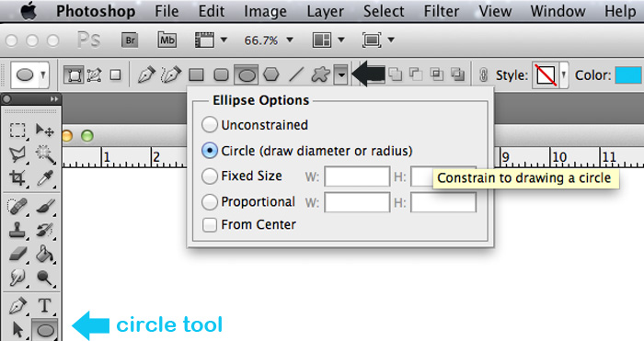Select the Crop tool
The width and height of the screenshot is (644, 341).
[17, 179]
